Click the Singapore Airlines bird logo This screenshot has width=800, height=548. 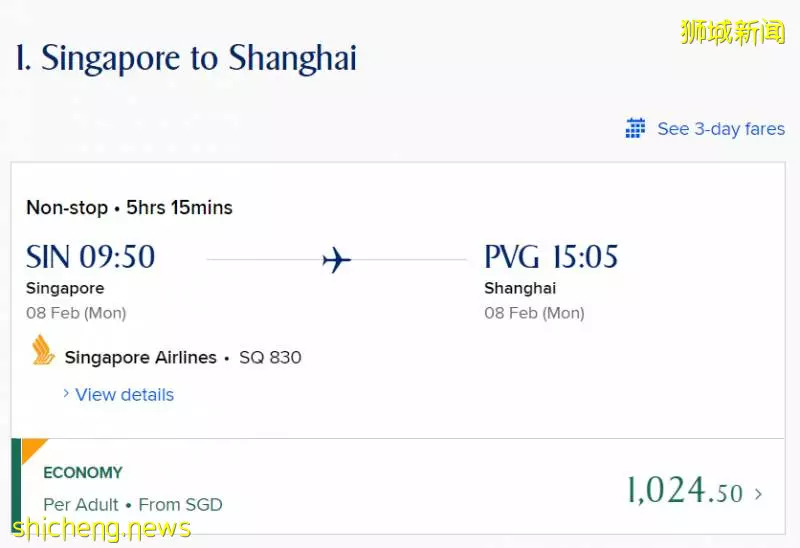tap(43, 350)
